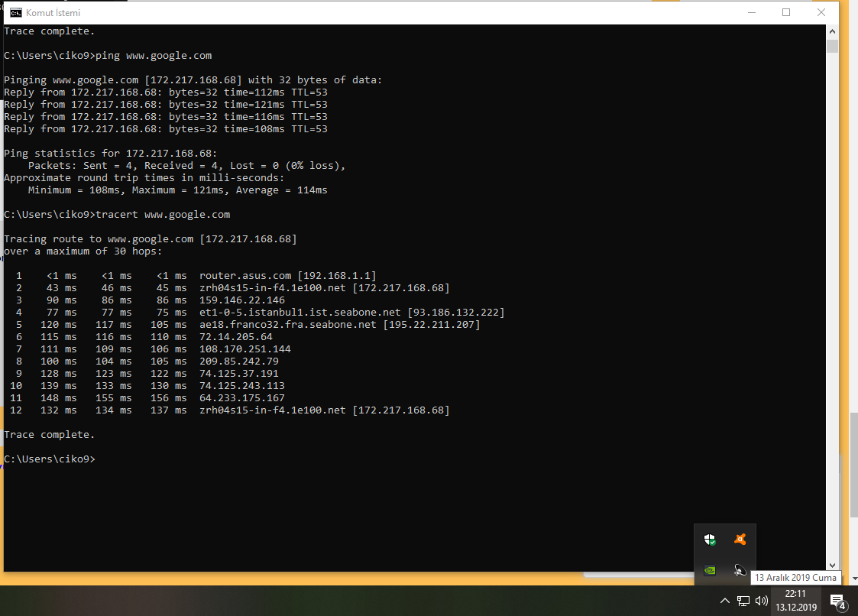Click the reply line with 'time=116ms'
The width and height of the screenshot is (858, 616).
[x=166, y=117]
